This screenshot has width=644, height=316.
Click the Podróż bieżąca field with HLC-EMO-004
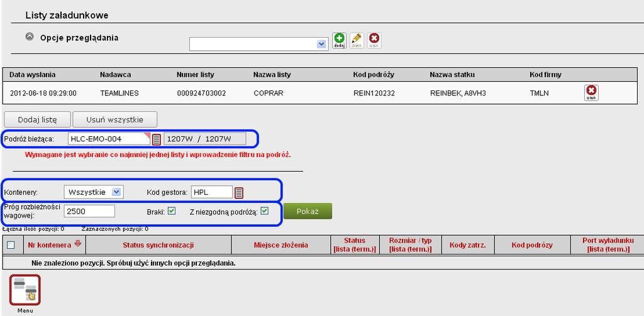pos(109,139)
